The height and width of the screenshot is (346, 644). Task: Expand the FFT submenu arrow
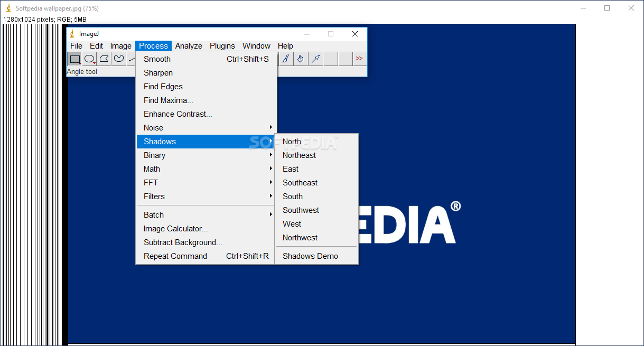[271, 182]
